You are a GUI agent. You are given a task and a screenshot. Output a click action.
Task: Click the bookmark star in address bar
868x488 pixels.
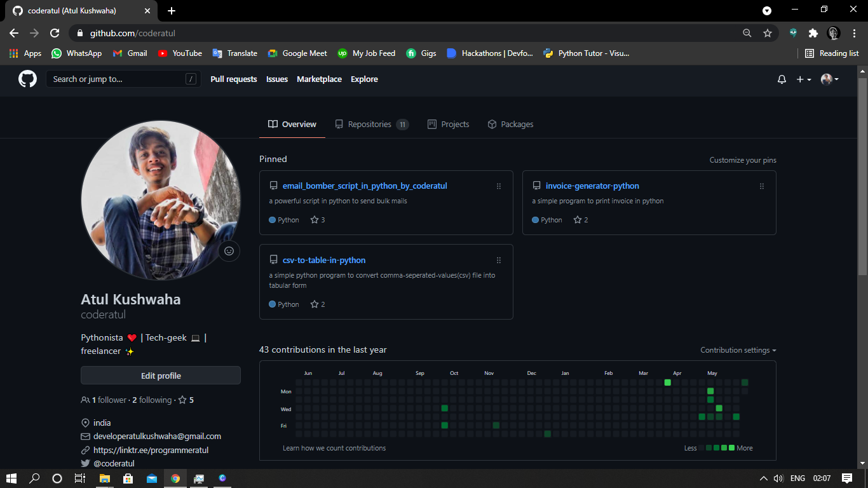767,33
